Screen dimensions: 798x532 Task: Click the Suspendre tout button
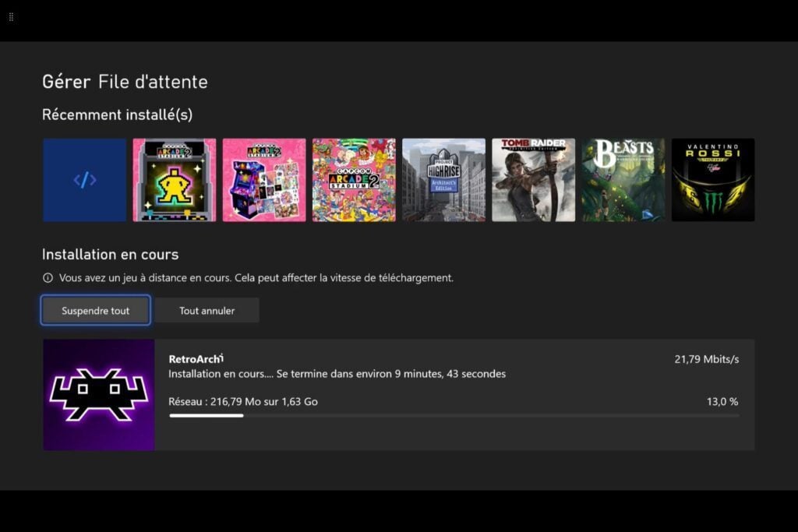tap(96, 310)
